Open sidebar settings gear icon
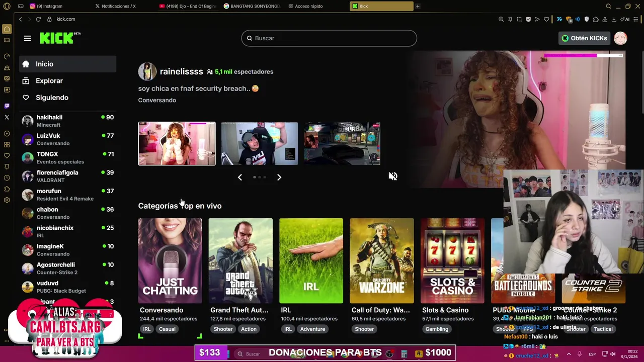Viewport: 644px width, 362px height. [7, 200]
